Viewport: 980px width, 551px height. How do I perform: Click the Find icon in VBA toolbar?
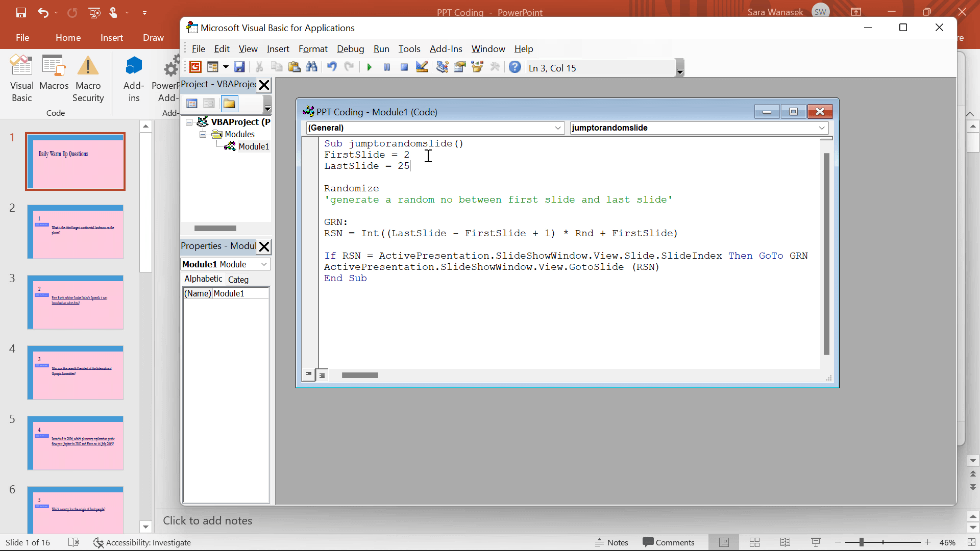click(x=312, y=68)
